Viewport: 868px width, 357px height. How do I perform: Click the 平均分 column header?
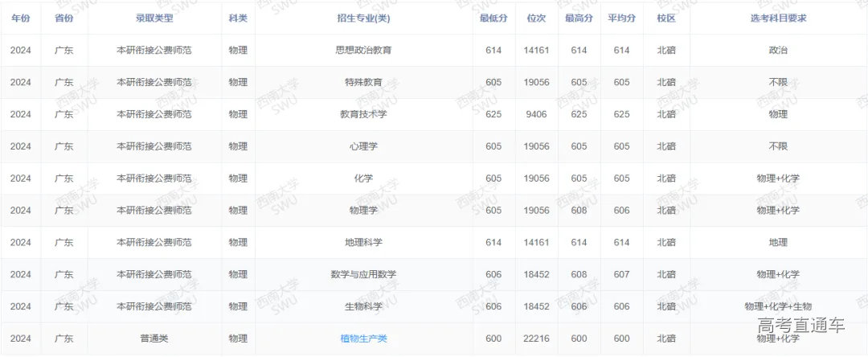pyautogui.click(x=621, y=18)
